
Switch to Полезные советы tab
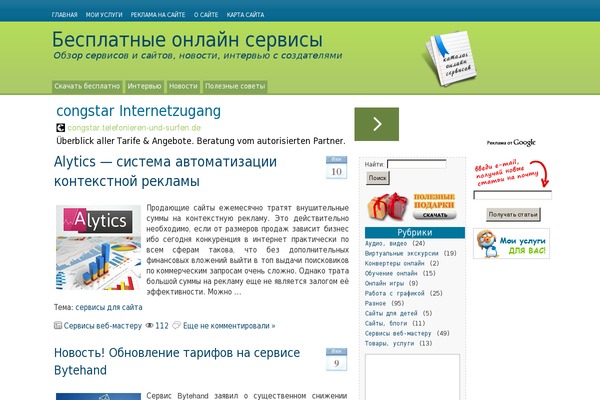coord(235,87)
